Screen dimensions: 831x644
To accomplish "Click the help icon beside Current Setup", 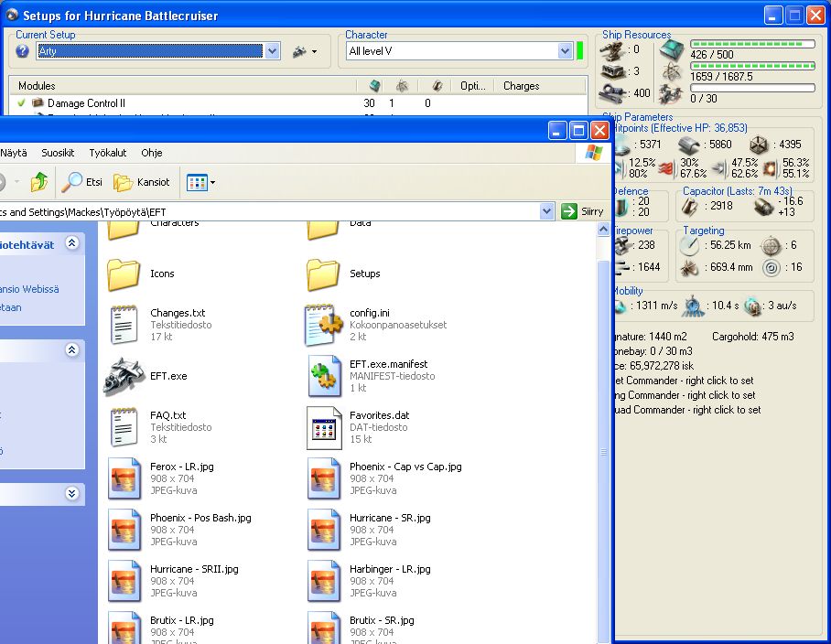I will [x=22, y=51].
